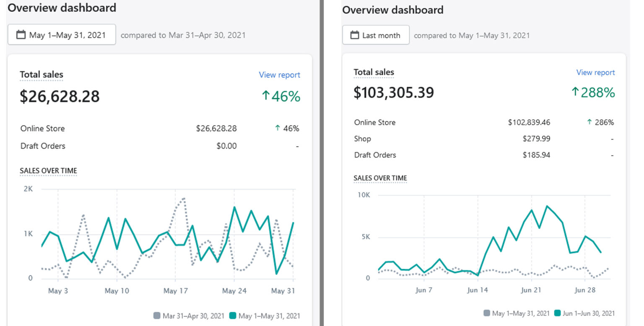This screenshot has width=644, height=326.
Task: Click Online Store row in right dashboard
Action: [x=484, y=122]
